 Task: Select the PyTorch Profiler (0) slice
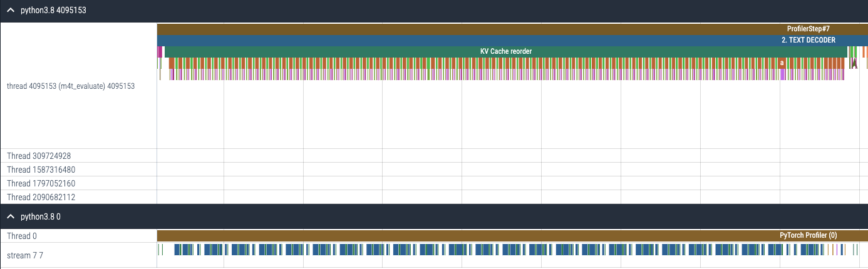coord(501,235)
